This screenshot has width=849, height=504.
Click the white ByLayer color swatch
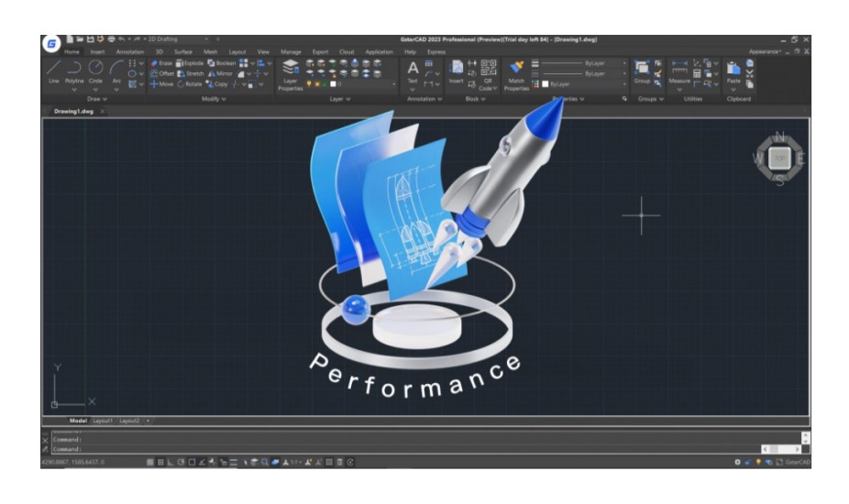(546, 84)
